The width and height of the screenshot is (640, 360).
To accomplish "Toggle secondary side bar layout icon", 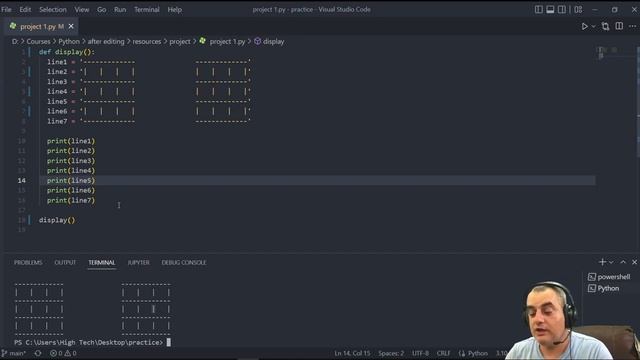I will pyautogui.click(x=562, y=9).
